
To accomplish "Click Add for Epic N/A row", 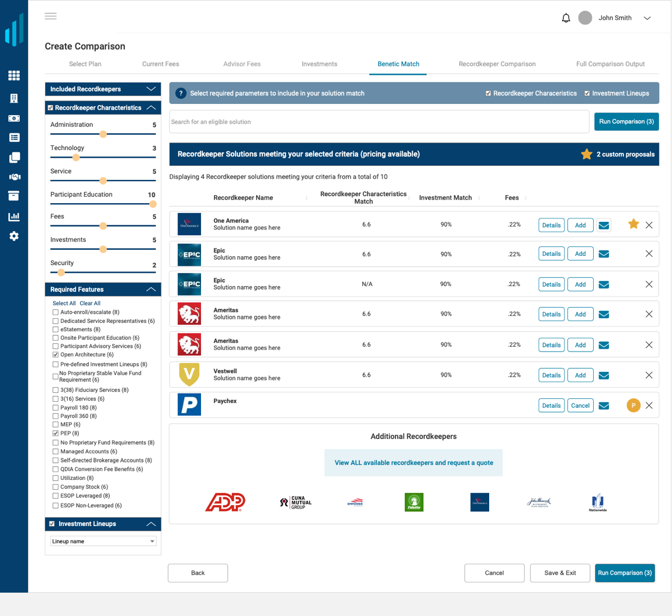I will (x=580, y=284).
